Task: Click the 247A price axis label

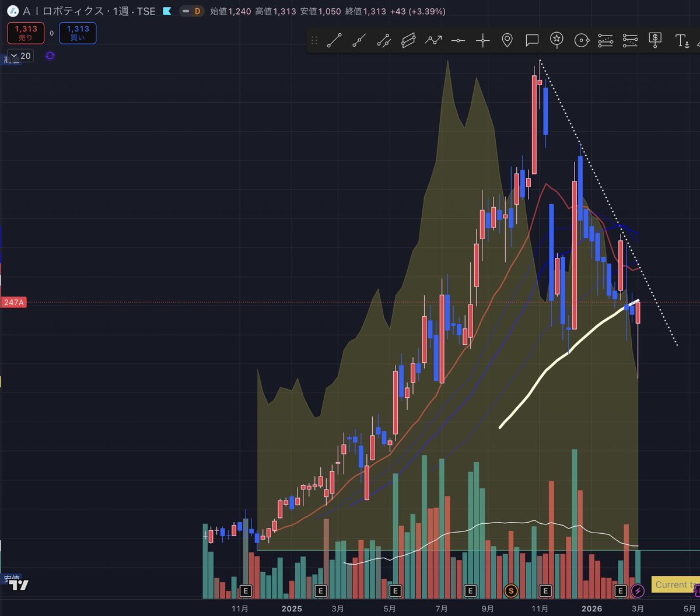Action: pos(13,303)
